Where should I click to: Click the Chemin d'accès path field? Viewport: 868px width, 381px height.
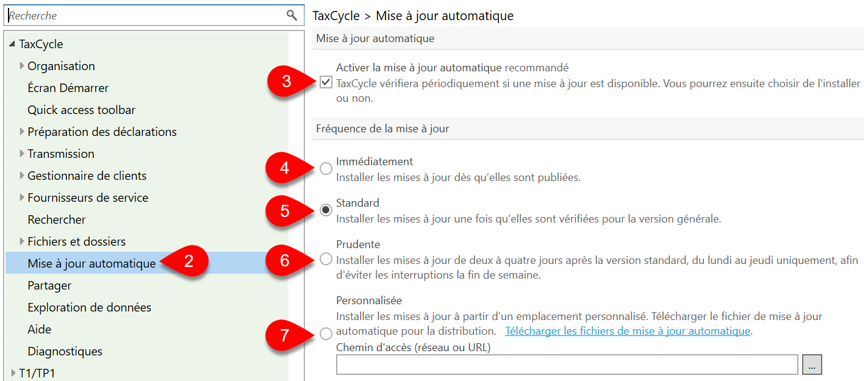tap(567, 365)
